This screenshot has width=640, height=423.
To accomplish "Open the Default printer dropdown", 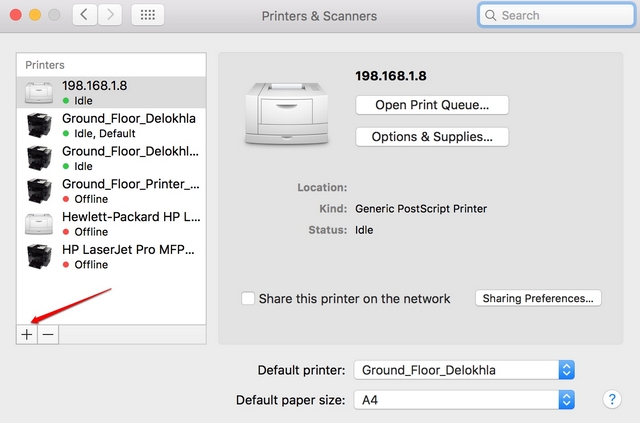I will click(x=465, y=370).
